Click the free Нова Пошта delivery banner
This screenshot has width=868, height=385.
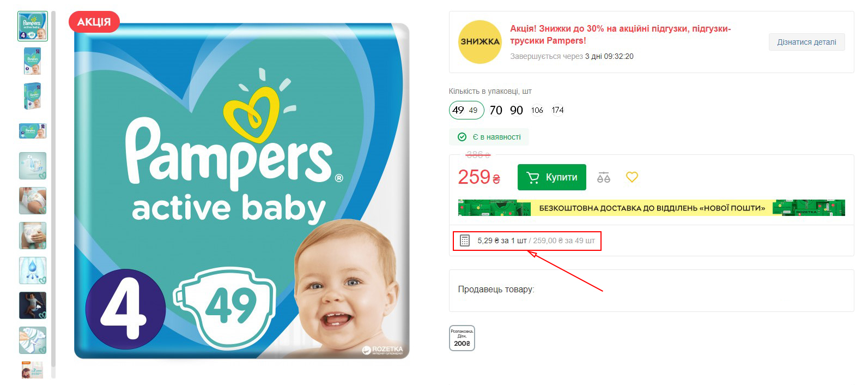[652, 208]
